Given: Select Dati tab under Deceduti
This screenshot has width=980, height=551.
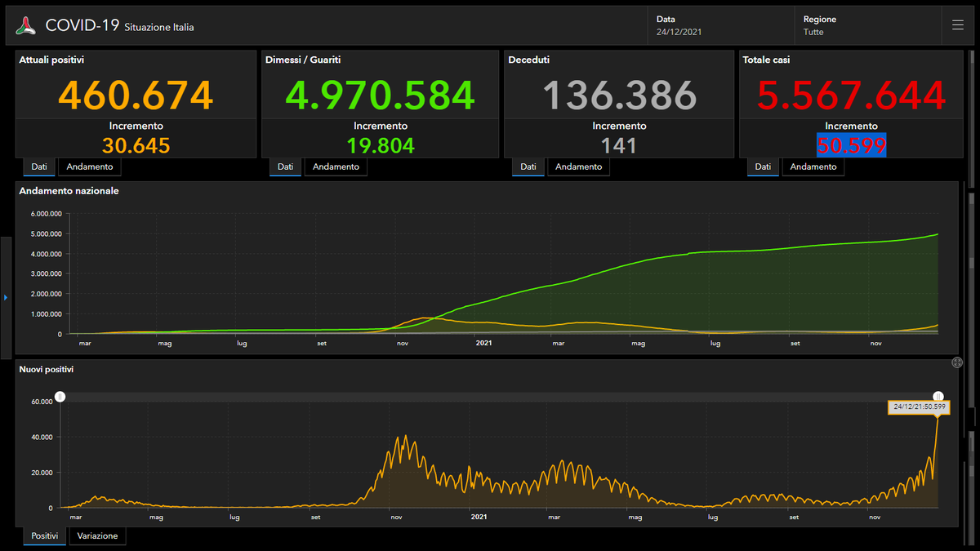Looking at the screenshot, I should tap(528, 167).
